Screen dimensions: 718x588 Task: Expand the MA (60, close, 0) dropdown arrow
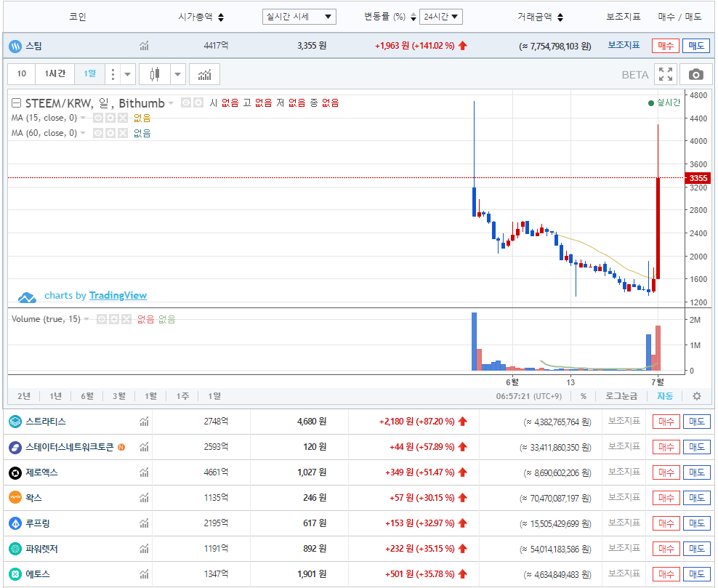[83, 133]
